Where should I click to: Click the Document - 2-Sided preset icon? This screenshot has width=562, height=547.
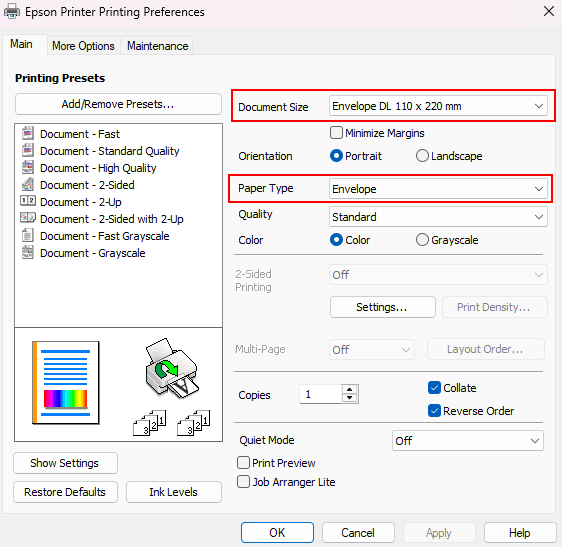click(28, 184)
